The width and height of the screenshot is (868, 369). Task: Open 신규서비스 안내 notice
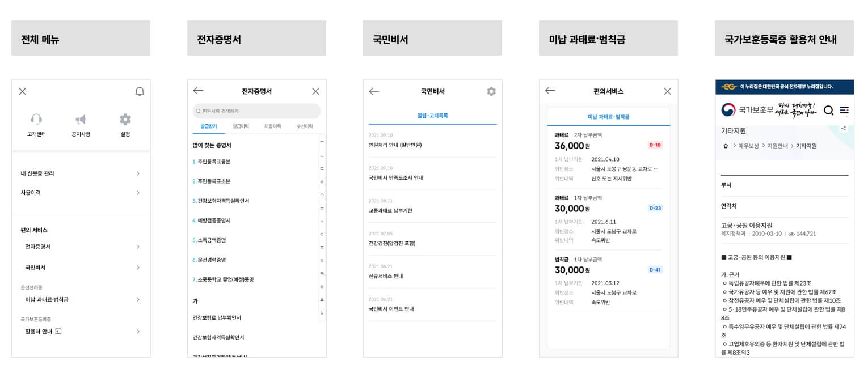coord(386,276)
